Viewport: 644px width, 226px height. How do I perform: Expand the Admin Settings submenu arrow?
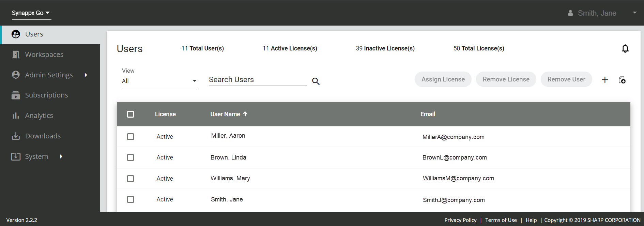[x=86, y=75]
